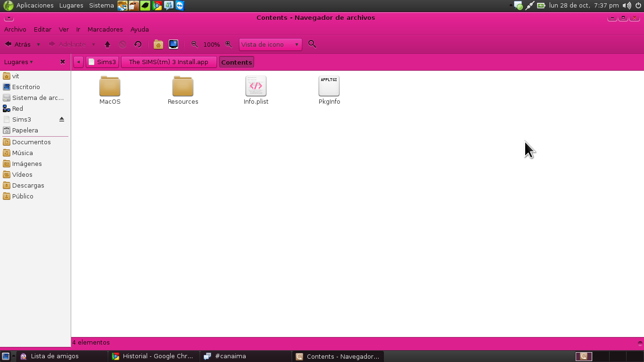This screenshot has width=644, height=362.
Task: Click the 100% zoom level label
Action: 212,44
